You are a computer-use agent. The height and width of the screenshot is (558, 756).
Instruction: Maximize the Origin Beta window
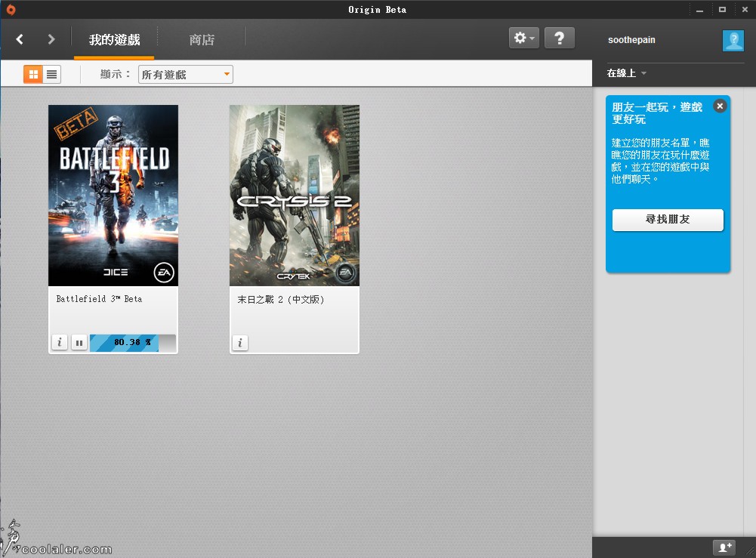pos(722,10)
